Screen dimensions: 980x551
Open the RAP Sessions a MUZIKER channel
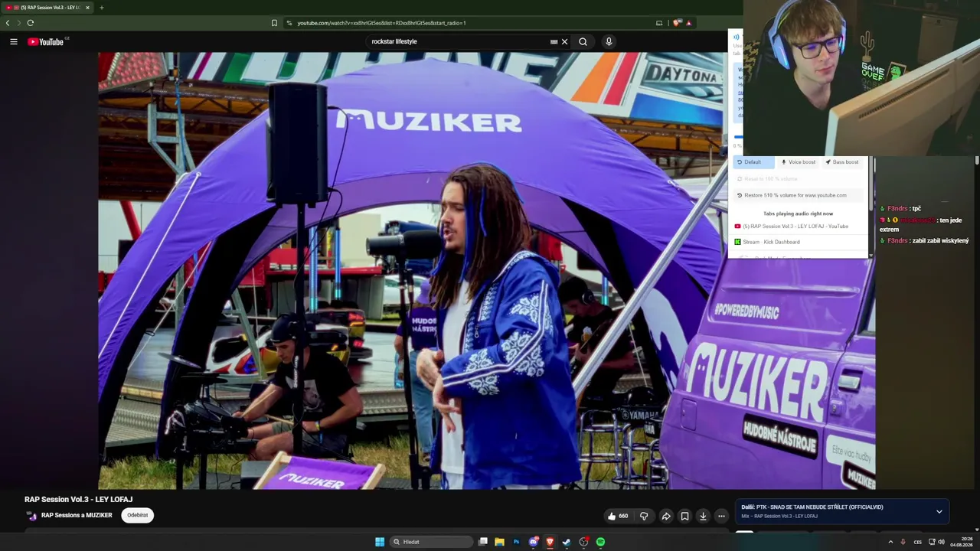[77, 515]
